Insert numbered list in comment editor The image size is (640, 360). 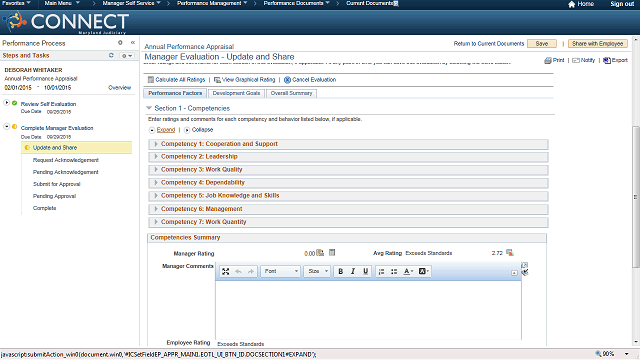coord(381,271)
